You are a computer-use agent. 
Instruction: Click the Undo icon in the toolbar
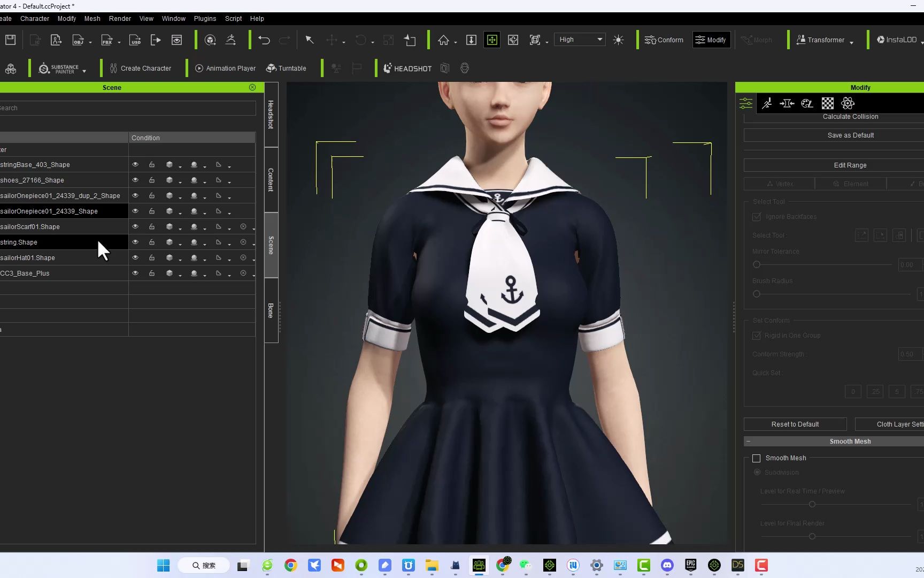coord(264,40)
